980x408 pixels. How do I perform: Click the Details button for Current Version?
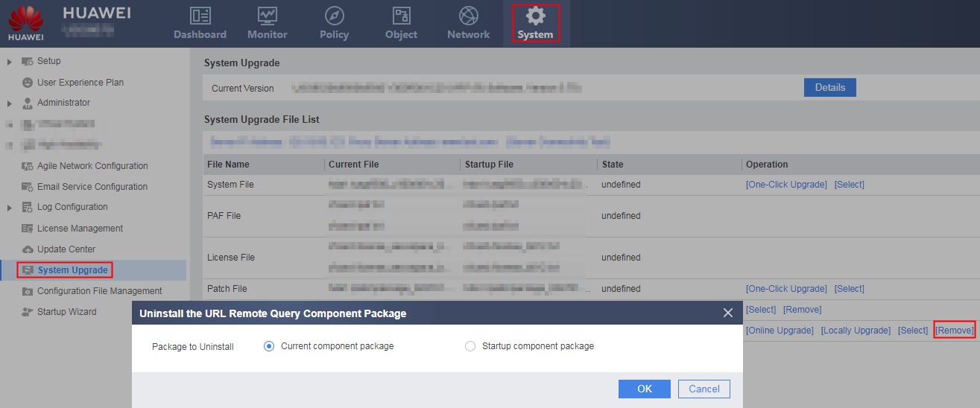point(830,88)
